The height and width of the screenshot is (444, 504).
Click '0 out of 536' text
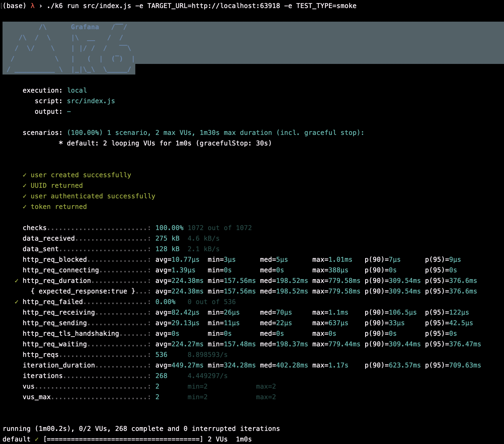212,302
